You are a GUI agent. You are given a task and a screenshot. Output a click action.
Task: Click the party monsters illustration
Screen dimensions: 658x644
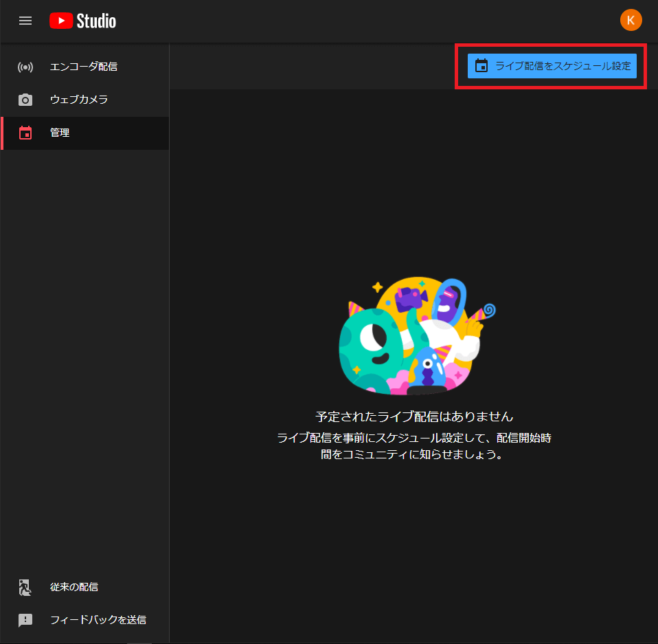tap(417, 336)
